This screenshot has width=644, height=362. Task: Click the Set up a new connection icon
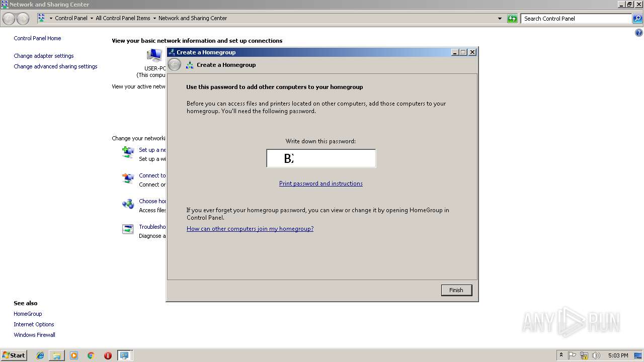point(128,152)
